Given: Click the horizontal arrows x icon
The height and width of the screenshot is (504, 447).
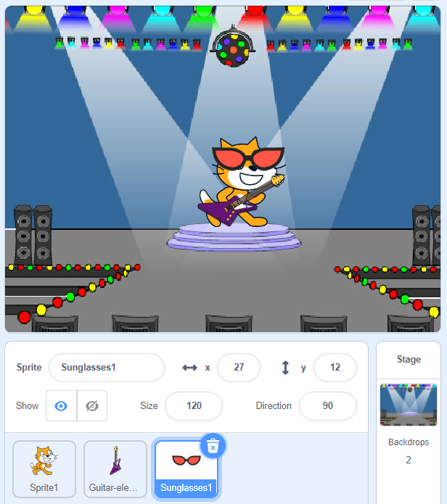Looking at the screenshot, I should click(189, 368).
